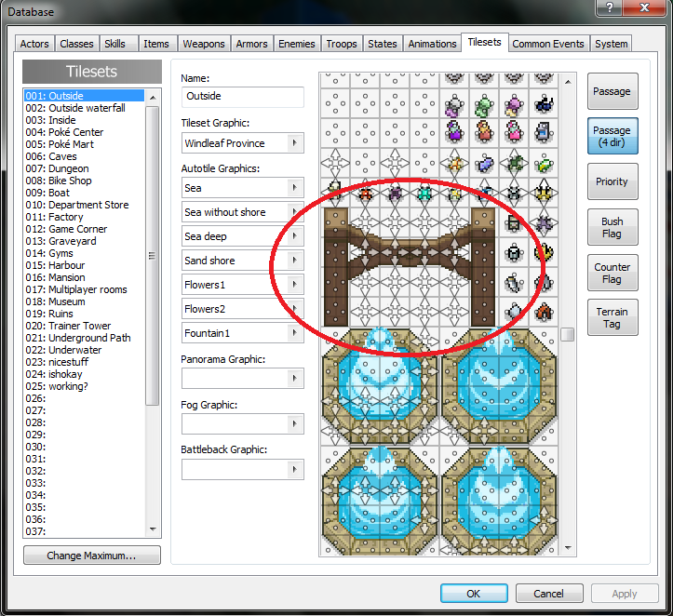The image size is (673, 616).
Task: Click the Help question mark button
Action: pyautogui.click(x=609, y=7)
